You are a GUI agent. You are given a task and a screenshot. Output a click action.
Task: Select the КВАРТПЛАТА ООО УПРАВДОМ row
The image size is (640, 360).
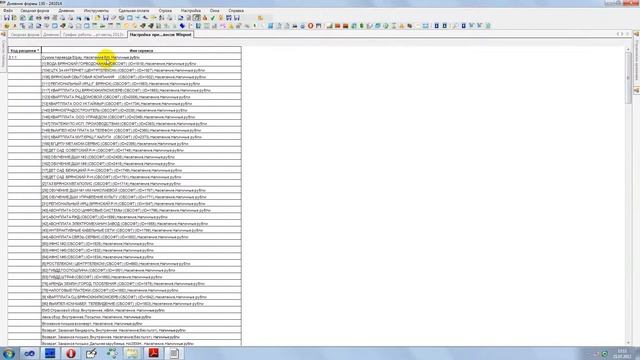point(141,117)
